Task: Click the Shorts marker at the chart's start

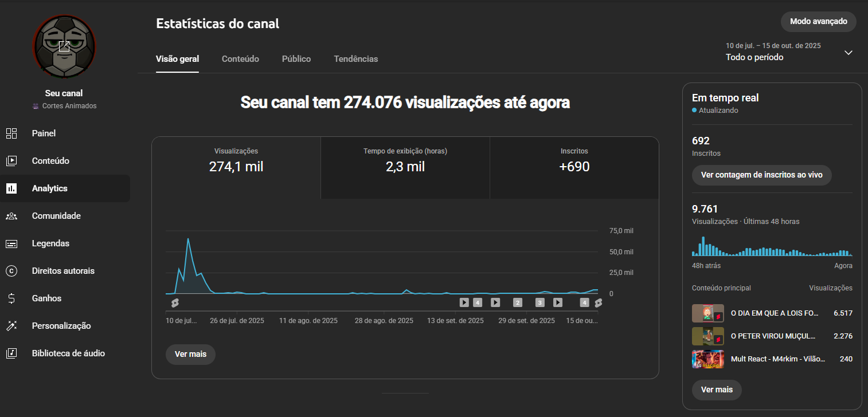Action: coord(175,302)
